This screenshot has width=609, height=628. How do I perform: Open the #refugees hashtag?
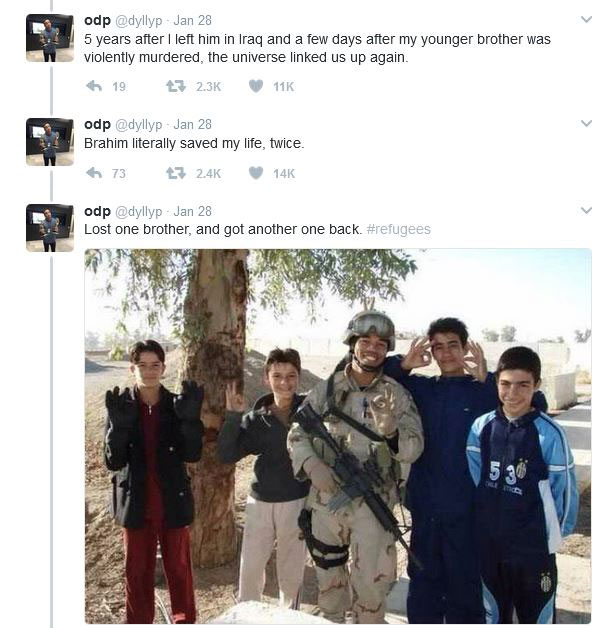398,229
